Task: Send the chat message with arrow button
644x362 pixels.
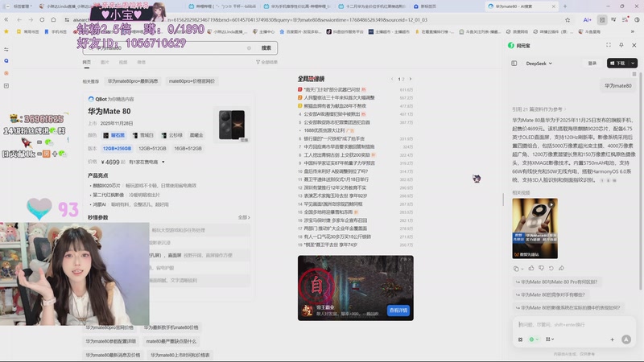Action: (x=626, y=339)
